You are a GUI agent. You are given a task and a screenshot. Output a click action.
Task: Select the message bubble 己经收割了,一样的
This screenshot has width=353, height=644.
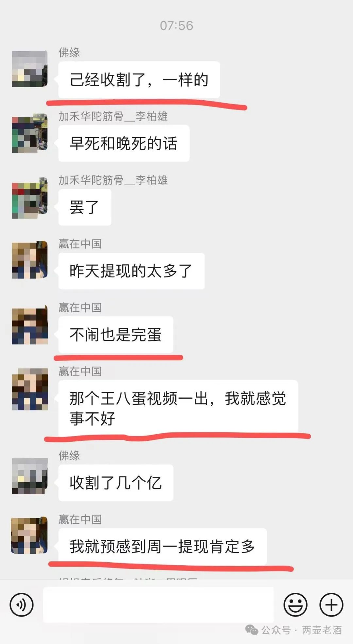point(139,80)
